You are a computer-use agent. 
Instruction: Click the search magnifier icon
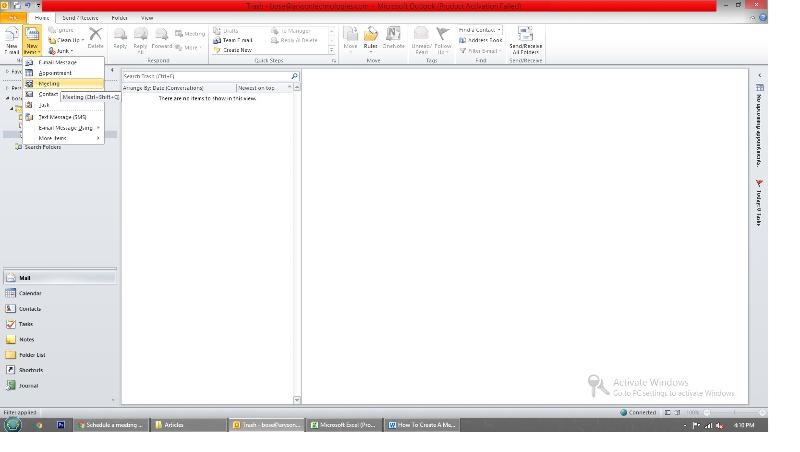pos(294,76)
